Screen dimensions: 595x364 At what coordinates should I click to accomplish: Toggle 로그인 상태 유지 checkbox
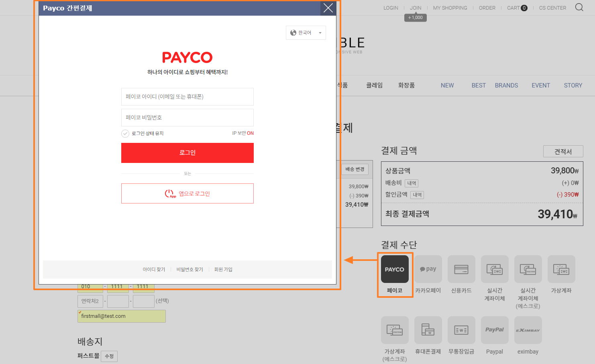[125, 134]
